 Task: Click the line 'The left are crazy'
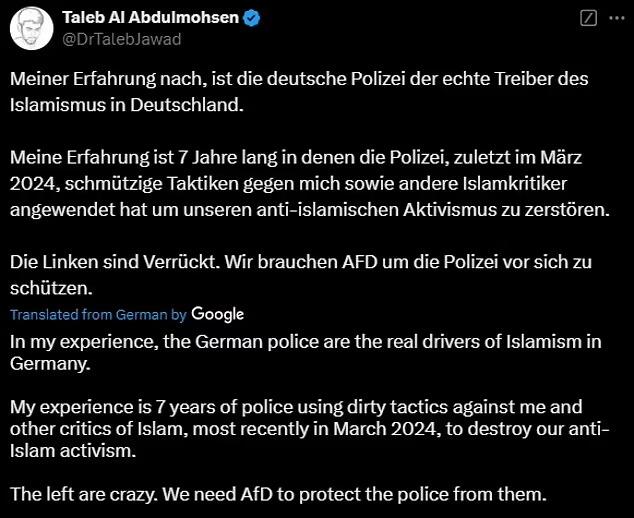[x=278, y=494]
